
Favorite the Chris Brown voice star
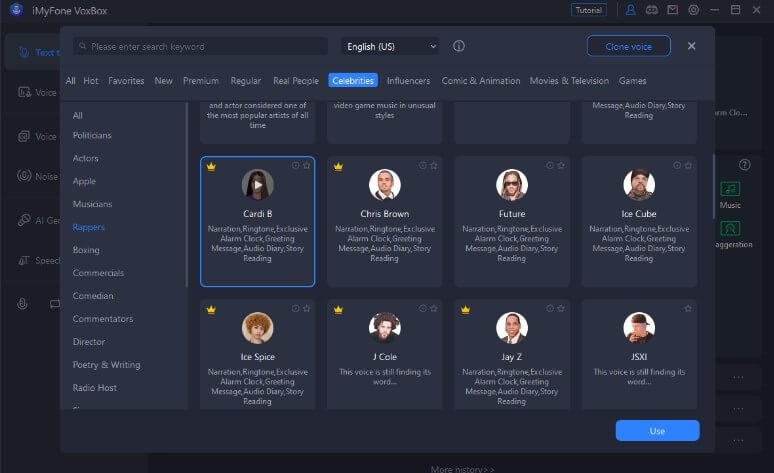coord(434,165)
